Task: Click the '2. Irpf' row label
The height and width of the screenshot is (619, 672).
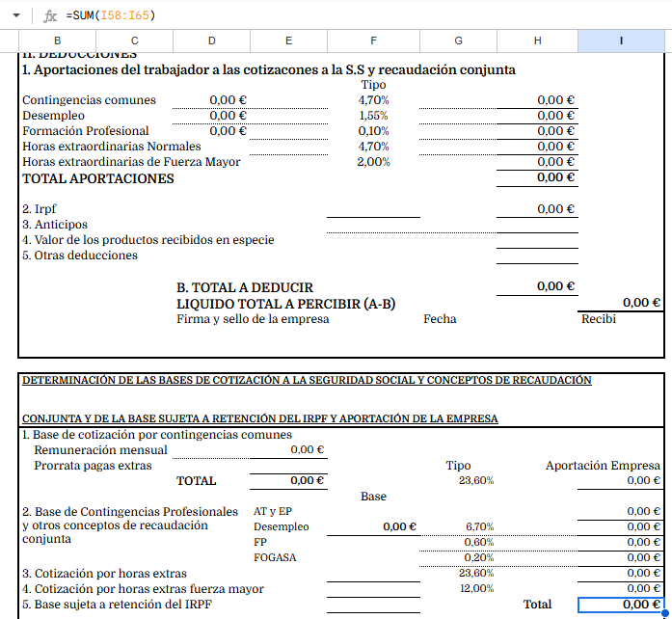Action: pyautogui.click(x=39, y=209)
